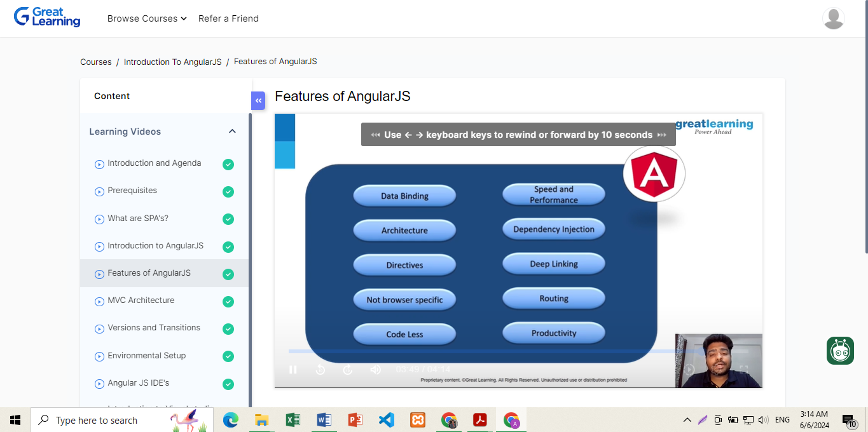Click the play icon beside What are SPA's?
The image size is (868, 432).
(99, 219)
